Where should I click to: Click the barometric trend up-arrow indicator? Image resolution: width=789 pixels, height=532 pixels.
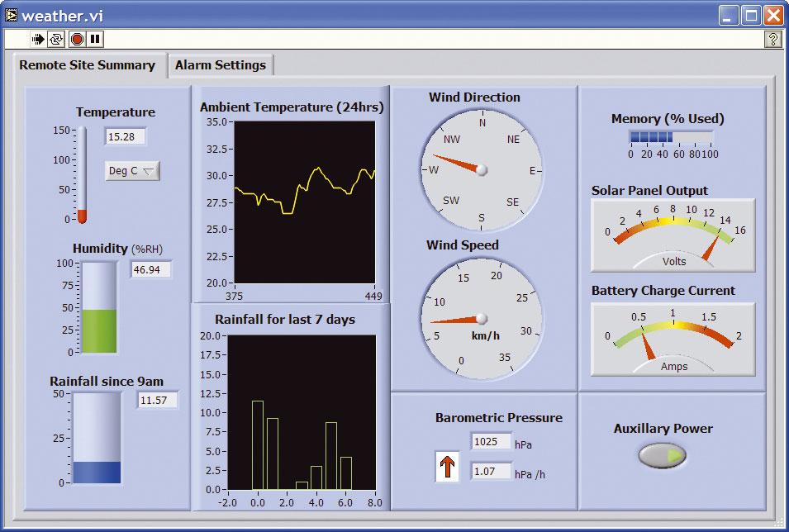pos(447,467)
